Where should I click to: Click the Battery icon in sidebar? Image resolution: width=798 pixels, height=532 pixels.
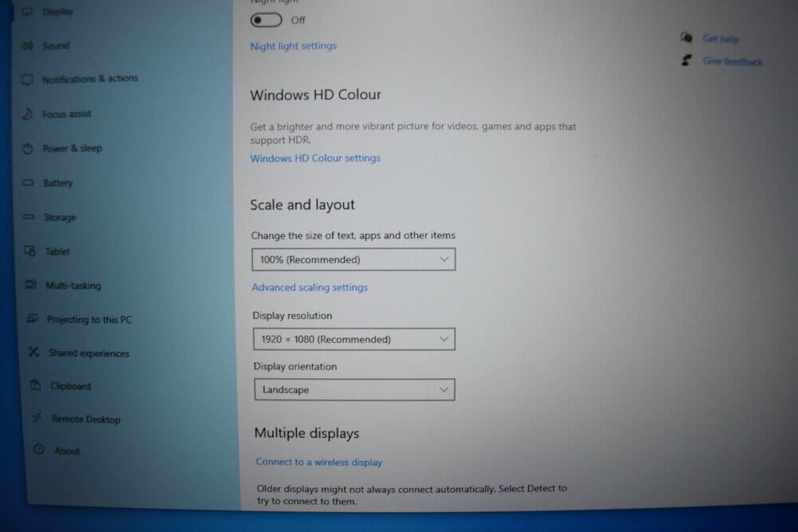tap(29, 183)
